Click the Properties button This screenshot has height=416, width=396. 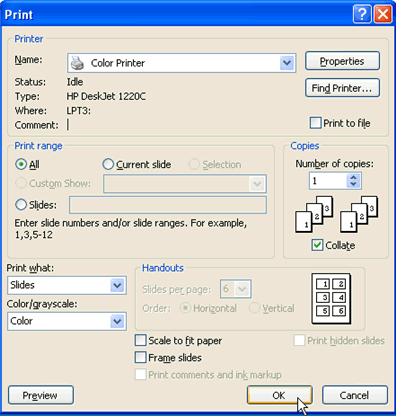pyautogui.click(x=342, y=61)
